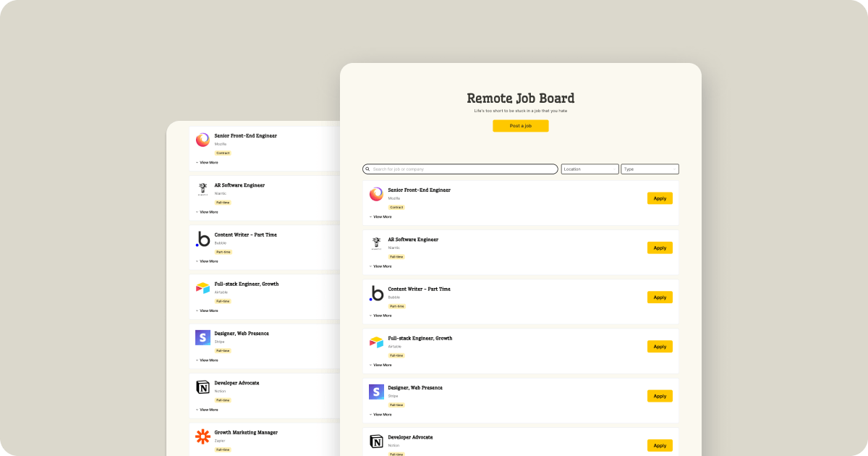Click the Airtable company name, front window
The height and width of the screenshot is (456, 868).
(394, 347)
